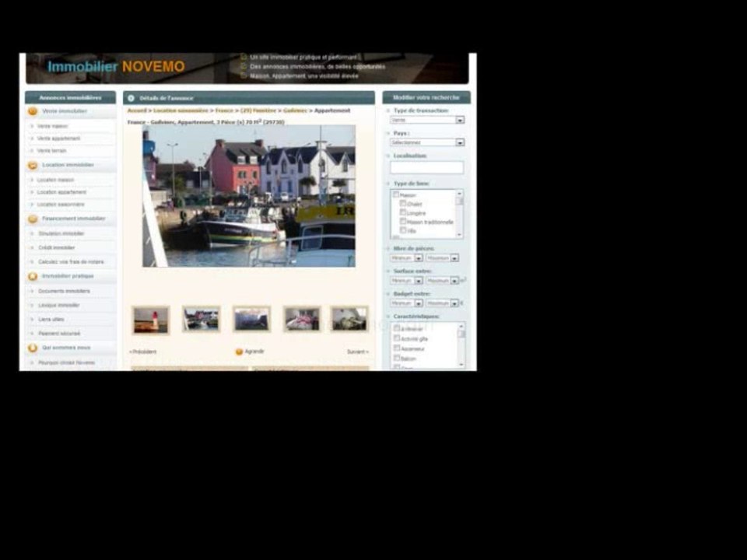
Task: Open Surface Minimum dropdown
Action: (406, 282)
